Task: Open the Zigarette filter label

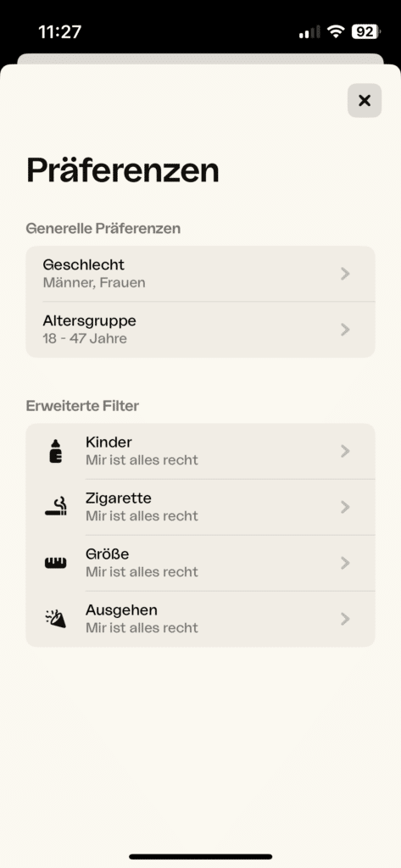Action: click(x=119, y=498)
